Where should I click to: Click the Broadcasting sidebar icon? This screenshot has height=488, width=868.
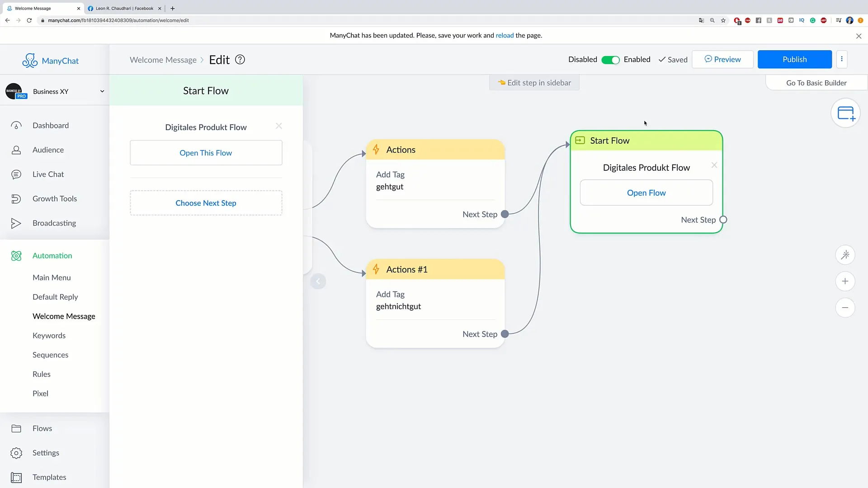[x=16, y=223]
